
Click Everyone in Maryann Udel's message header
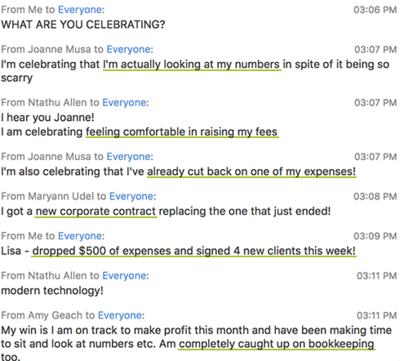tap(131, 196)
